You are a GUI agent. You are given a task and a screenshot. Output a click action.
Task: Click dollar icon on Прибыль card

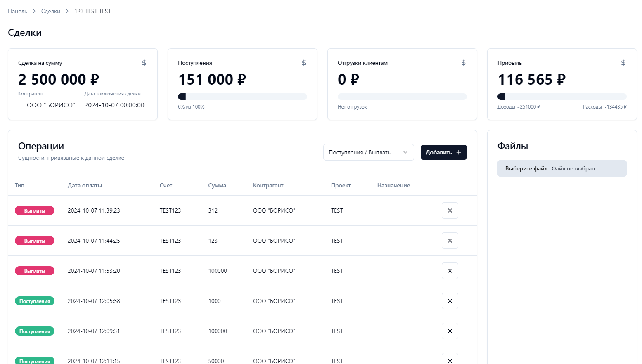(x=623, y=63)
